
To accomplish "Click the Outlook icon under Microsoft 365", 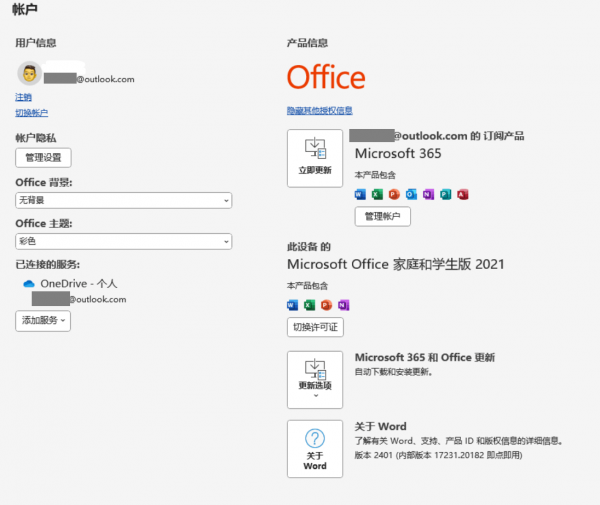I will tap(411, 194).
